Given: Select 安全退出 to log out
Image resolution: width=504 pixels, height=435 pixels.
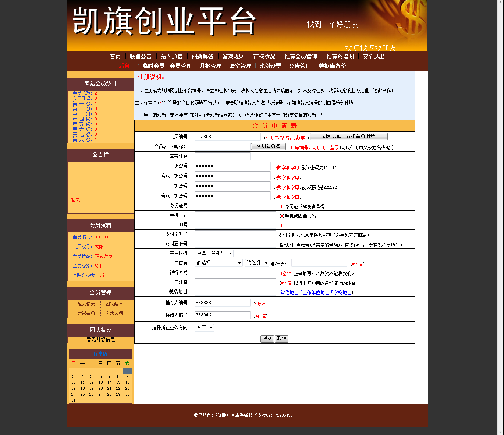Looking at the screenshot, I should (373, 56).
